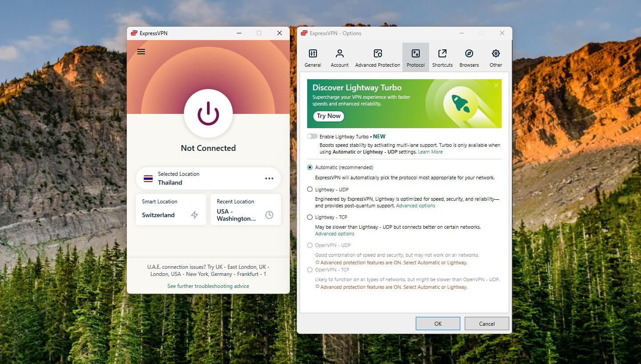Close the ExpressVPN Options window
Viewport: 641px width, 364px height.
(x=502, y=33)
